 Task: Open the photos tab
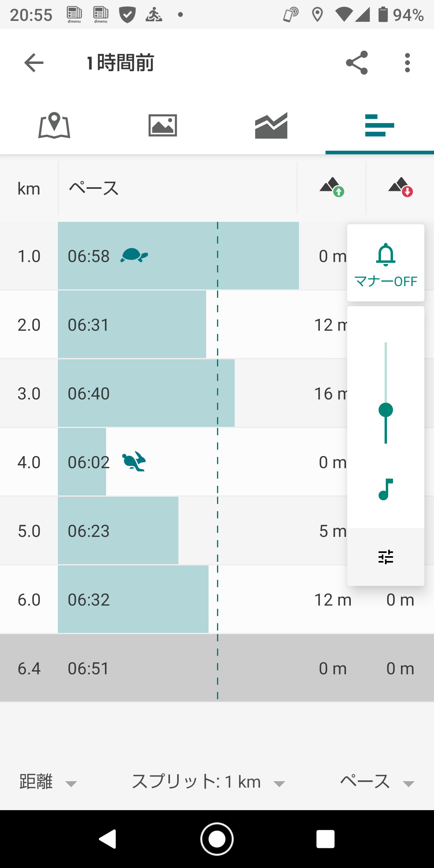coord(163,125)
